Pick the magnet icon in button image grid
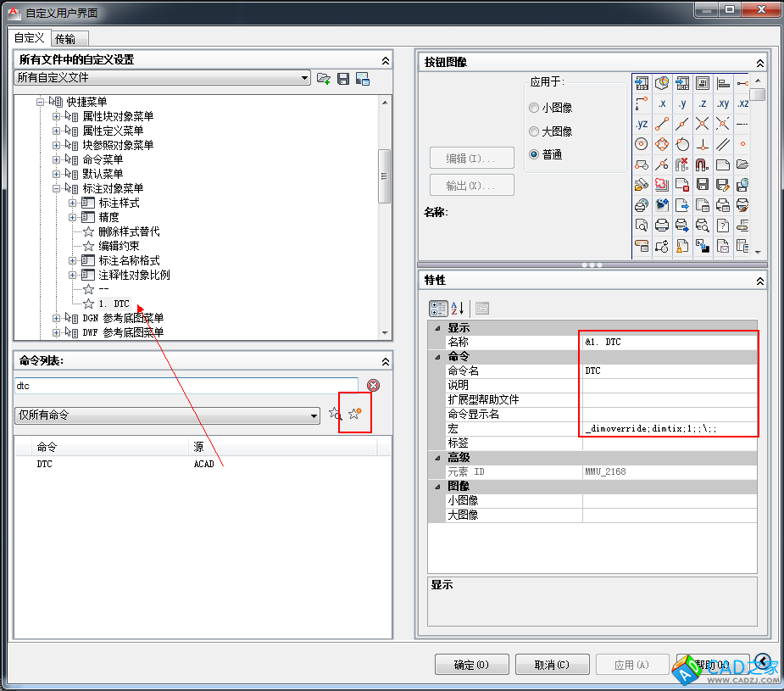 (x=702, y=164)
